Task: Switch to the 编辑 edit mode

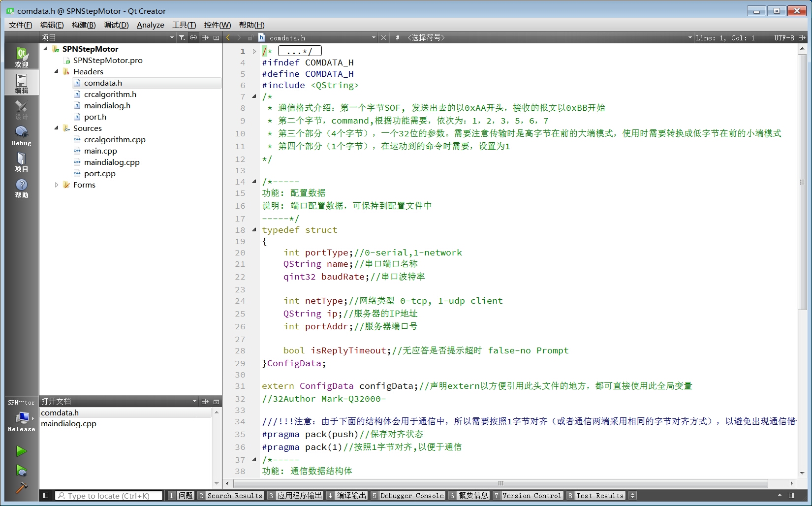Action: [x=22, y=83]
